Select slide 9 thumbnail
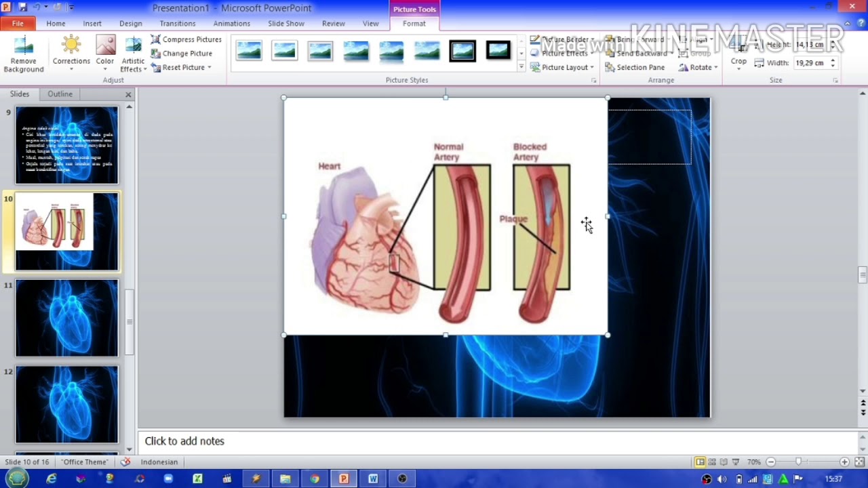The height and width of the screenshot is (488, 868). (x=67, y=145)
